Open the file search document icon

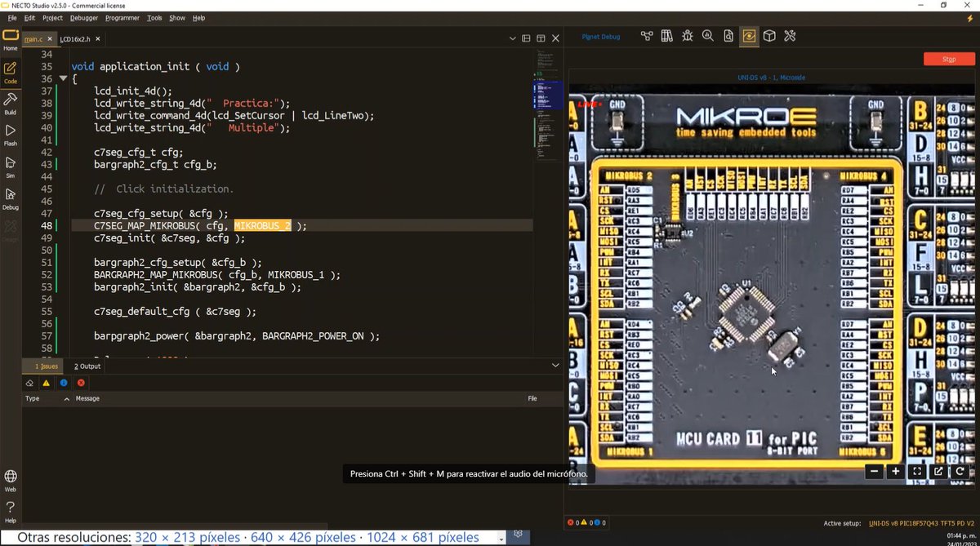point(728,36)
